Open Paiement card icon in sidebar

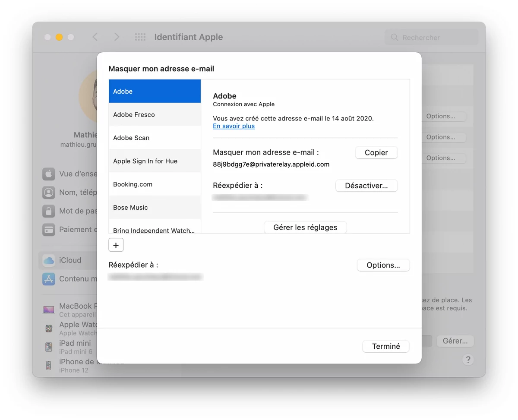49,230
